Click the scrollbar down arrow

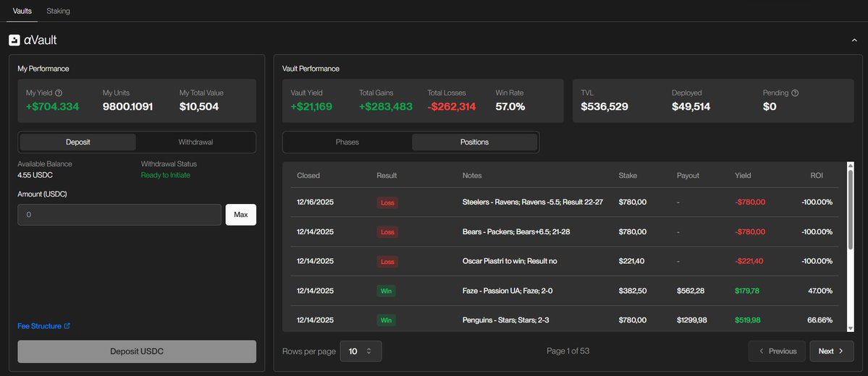tap(851, 328)
